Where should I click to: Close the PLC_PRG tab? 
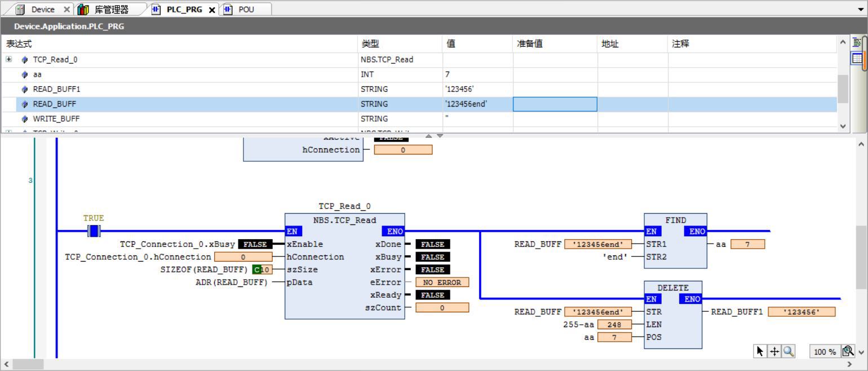point(212,10)
